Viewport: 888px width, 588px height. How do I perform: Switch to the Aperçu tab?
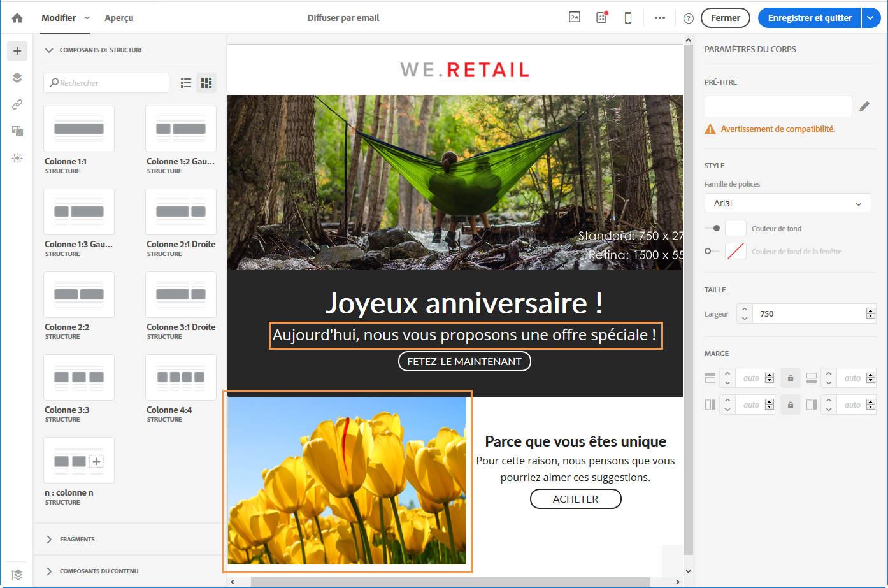tap(119, 18)
